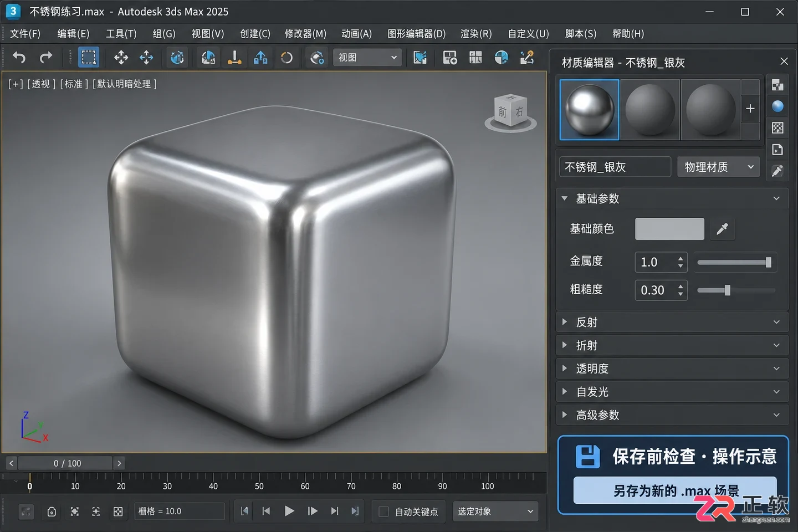Open the 图形编辑器(D) menu
Viewport: 798px width, 532px height.
coord(416,34)
